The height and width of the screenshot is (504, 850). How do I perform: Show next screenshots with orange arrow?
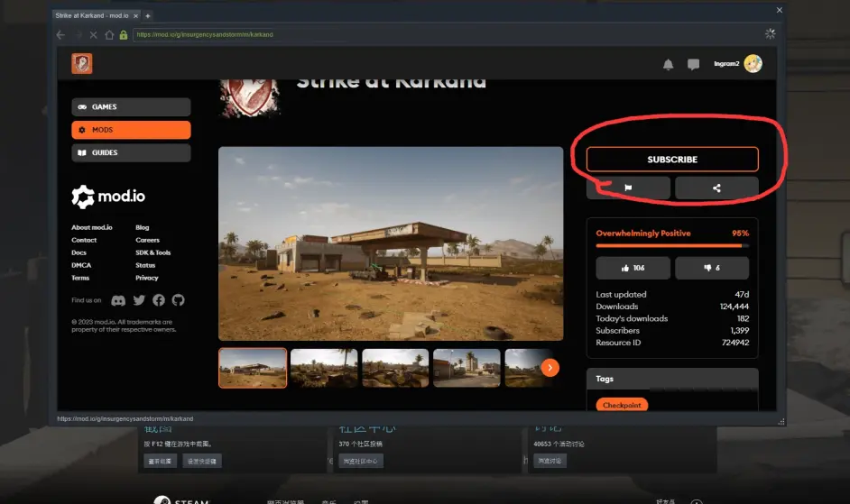pos(550,367)
